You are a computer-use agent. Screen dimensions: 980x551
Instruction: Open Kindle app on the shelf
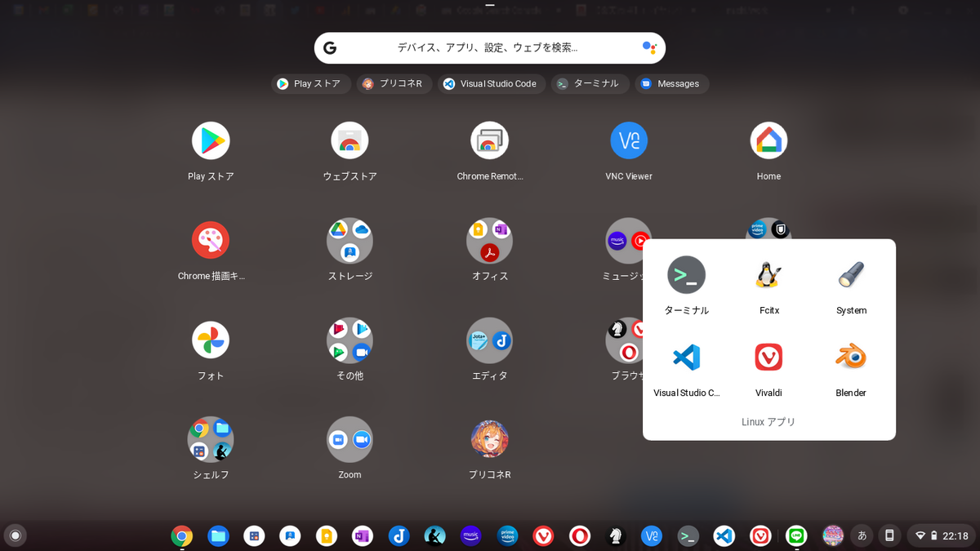click(434, 535)
